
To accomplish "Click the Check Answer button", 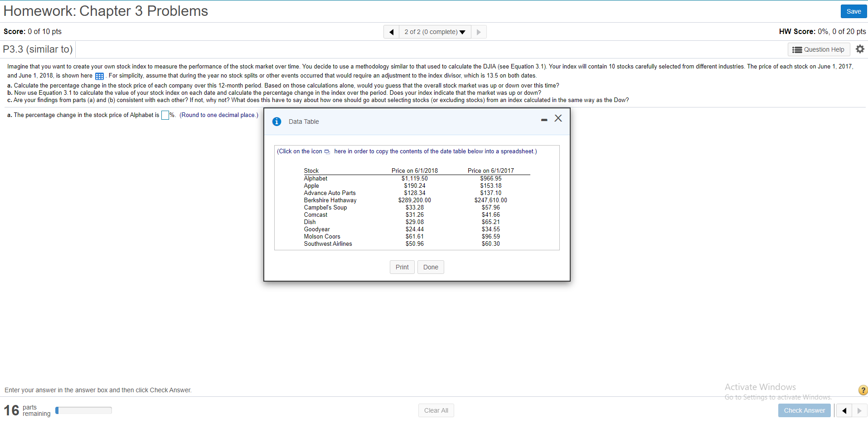I will click(x=805, y=410).
